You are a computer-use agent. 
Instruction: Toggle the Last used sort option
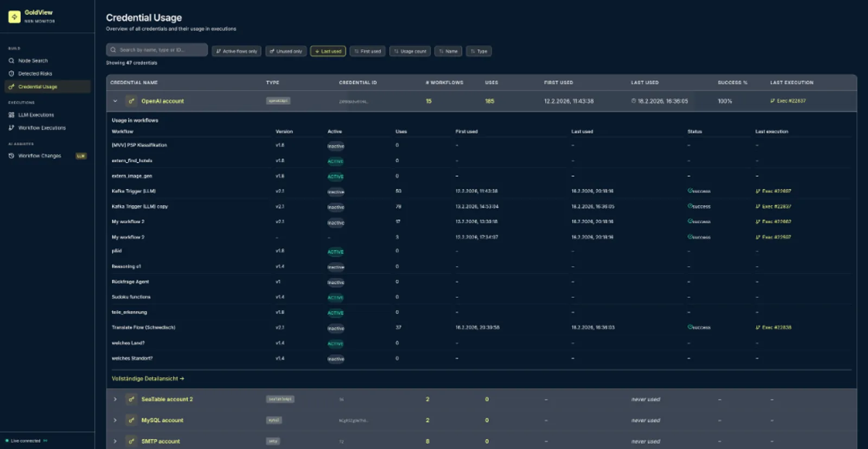pos(328,52)
